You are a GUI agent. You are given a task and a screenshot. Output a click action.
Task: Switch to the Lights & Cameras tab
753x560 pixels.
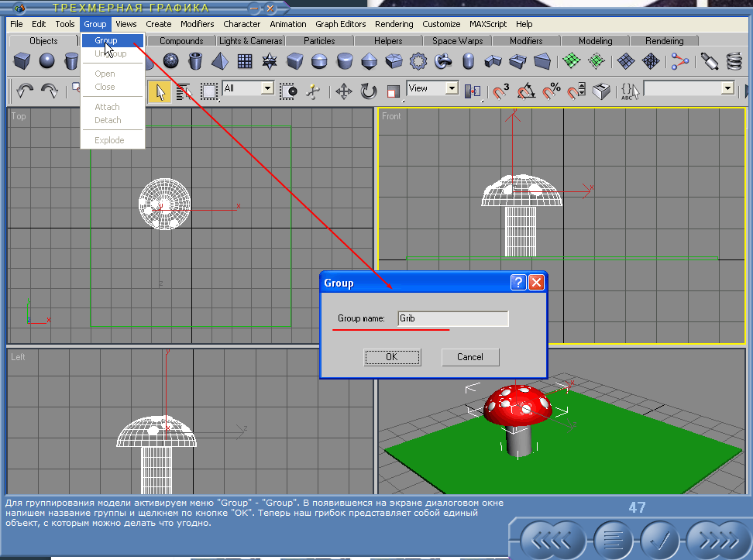(251, 41)
